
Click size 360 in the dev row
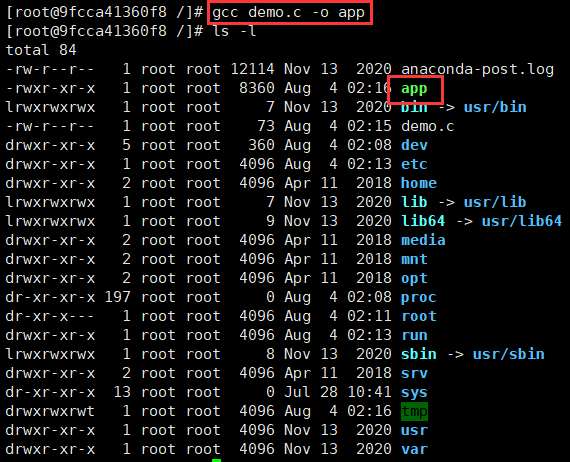tap(261, 145)
